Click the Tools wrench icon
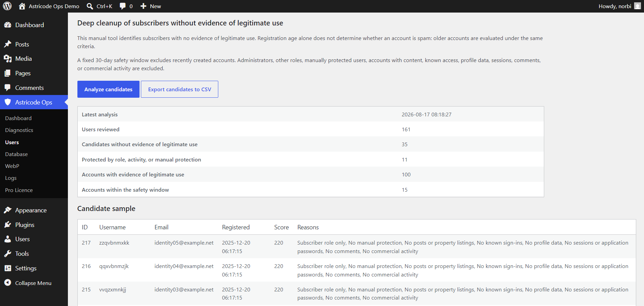Screen dimensions: 644x306 coord(8,254)
